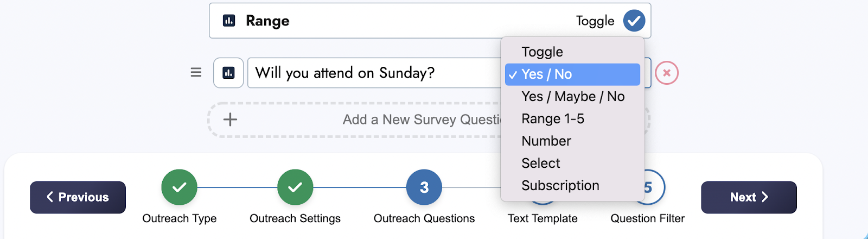Click the survey chart icon beside the question field
Image resolution: width=868 pixels, height=239 pixels.
(228, 73)
